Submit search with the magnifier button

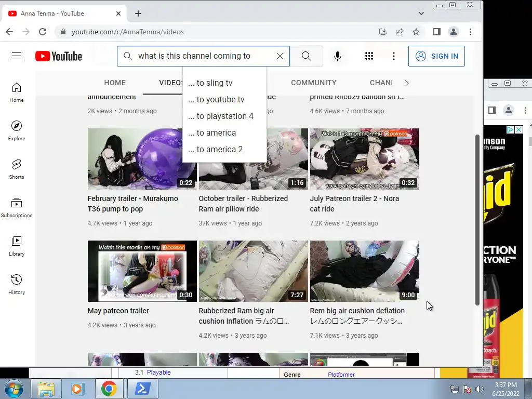coord(307,56)
